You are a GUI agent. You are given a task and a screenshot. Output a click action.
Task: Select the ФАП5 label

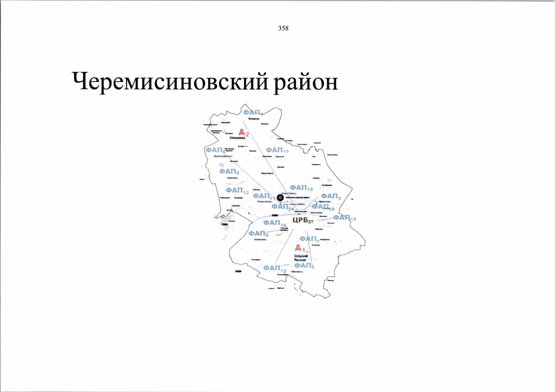pyautogui.click(x=258, y=234)
